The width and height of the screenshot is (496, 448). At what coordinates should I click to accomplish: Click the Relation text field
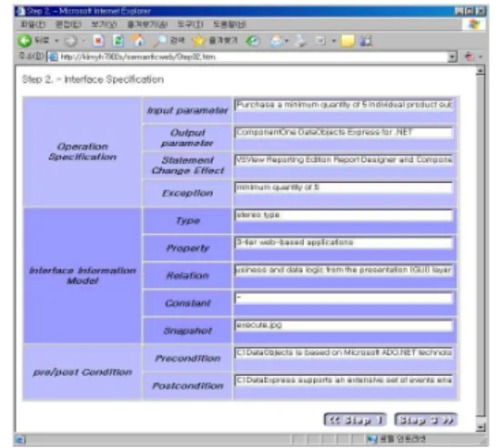click(343, 270)
